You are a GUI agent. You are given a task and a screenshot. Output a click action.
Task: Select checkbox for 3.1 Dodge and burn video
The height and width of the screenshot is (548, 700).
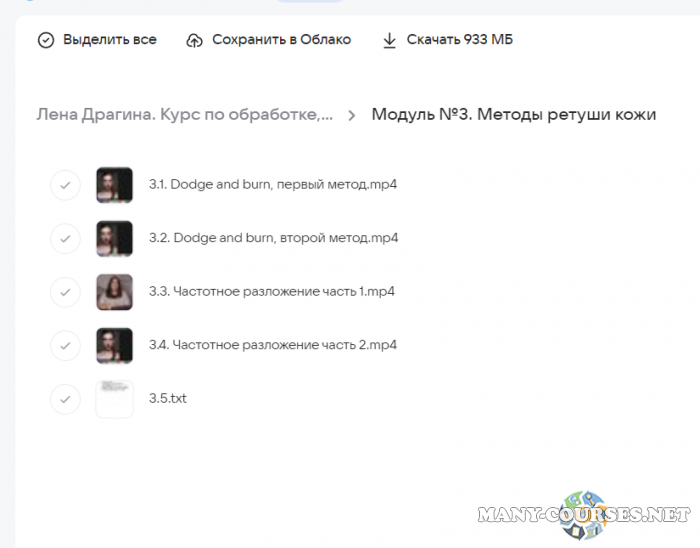point(65,185)
